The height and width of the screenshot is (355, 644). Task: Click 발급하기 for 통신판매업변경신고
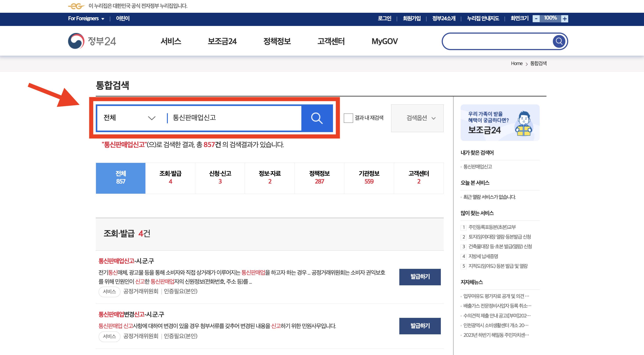coord(420,326)
